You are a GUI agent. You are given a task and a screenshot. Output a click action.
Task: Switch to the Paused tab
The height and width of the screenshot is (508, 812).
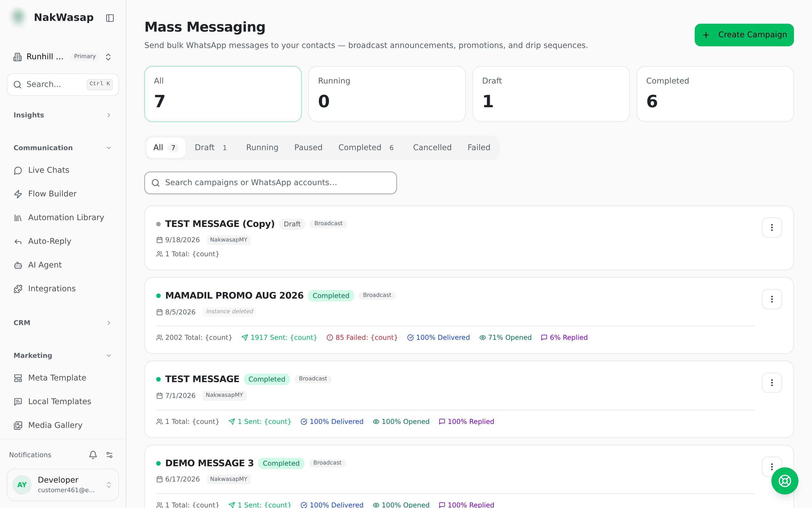pyautogui.click(x=308, y=148)
